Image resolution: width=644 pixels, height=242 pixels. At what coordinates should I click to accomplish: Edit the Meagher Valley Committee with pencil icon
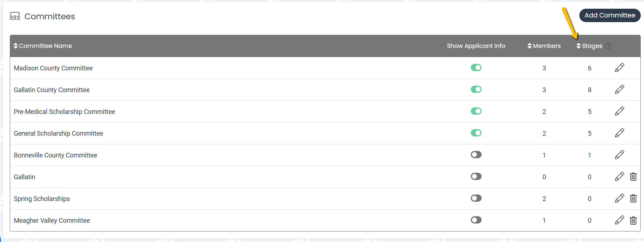(x=620, y=220)
